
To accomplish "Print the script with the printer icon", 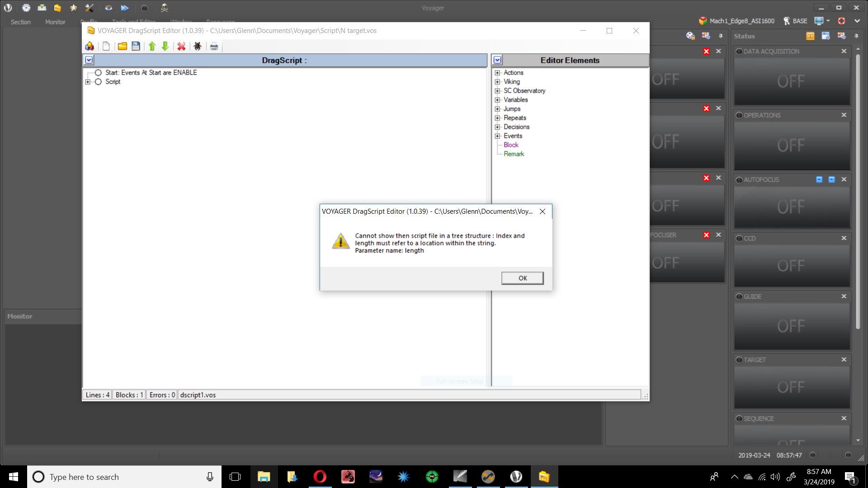I will click(x=214, y=46).
